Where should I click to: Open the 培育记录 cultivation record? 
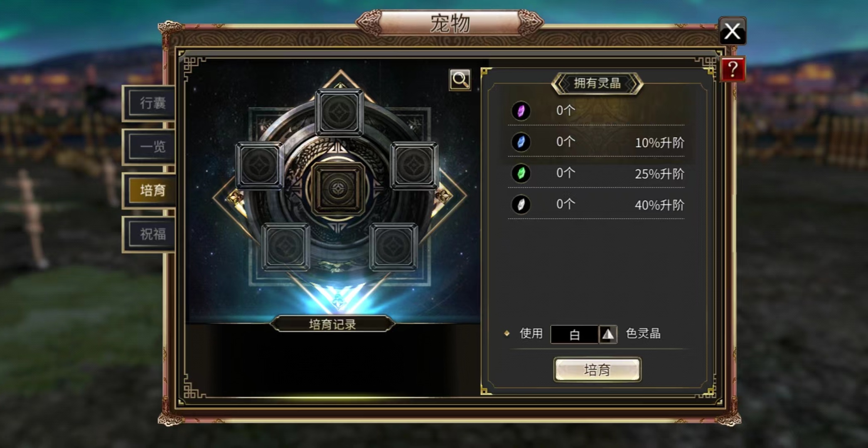(x=332, y=324)
